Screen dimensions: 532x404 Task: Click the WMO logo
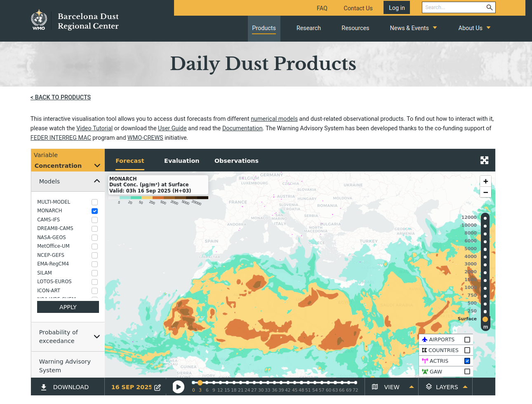click(39, 20)
